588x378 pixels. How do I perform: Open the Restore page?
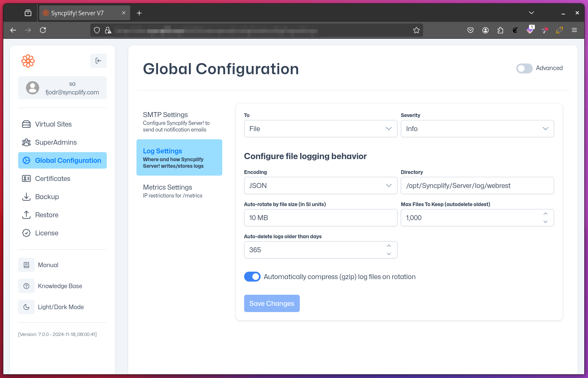(62, 215)
